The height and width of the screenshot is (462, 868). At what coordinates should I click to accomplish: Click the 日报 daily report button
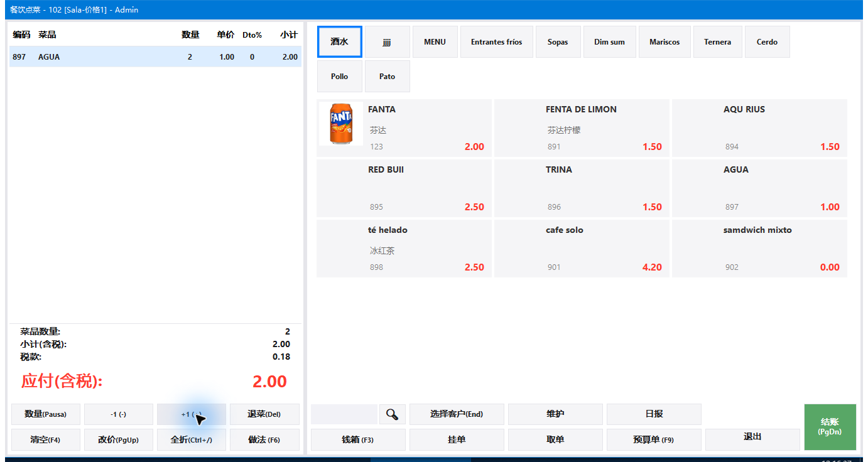(654, 414)
